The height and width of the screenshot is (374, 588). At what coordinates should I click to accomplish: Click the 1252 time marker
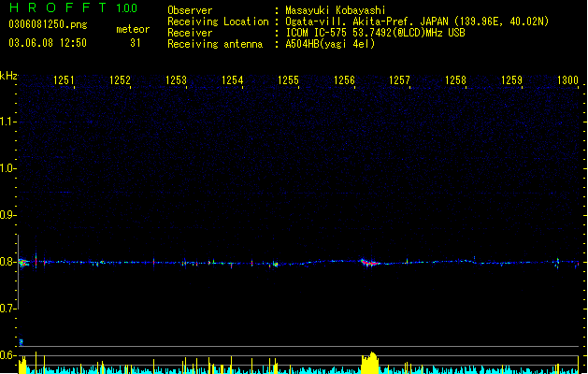click(120, 80)
